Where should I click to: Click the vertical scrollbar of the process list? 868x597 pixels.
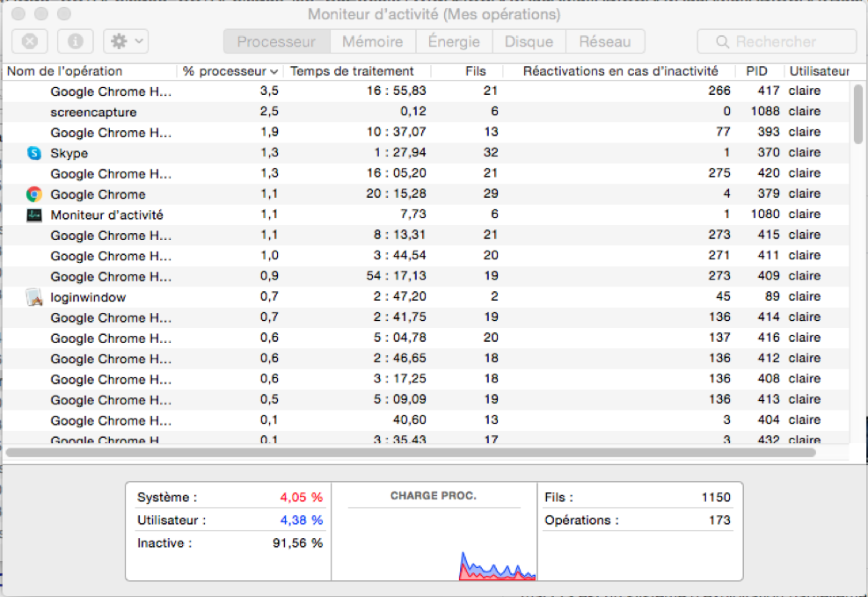[858, 114]
